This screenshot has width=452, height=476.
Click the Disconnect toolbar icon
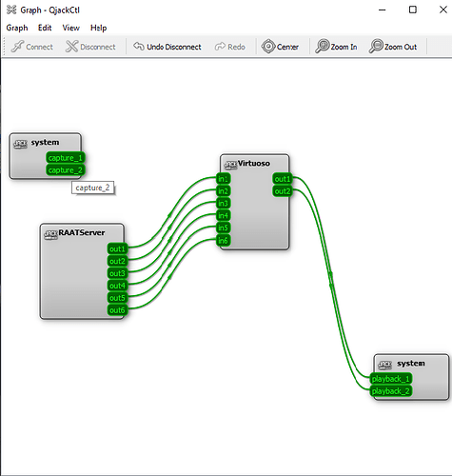(x=71, y=47)
